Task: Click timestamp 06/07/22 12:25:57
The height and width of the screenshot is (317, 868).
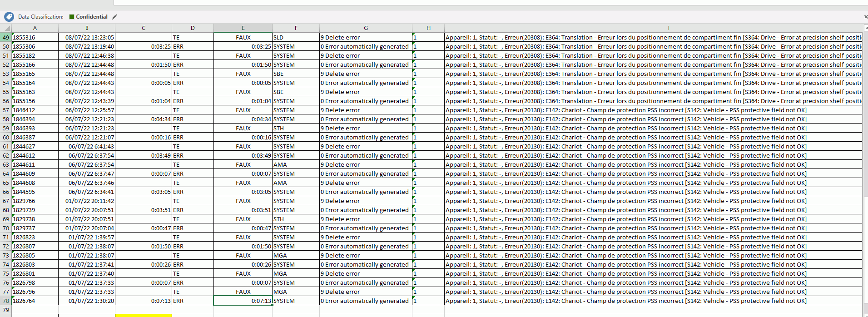Action: click(x=87, y=110)
